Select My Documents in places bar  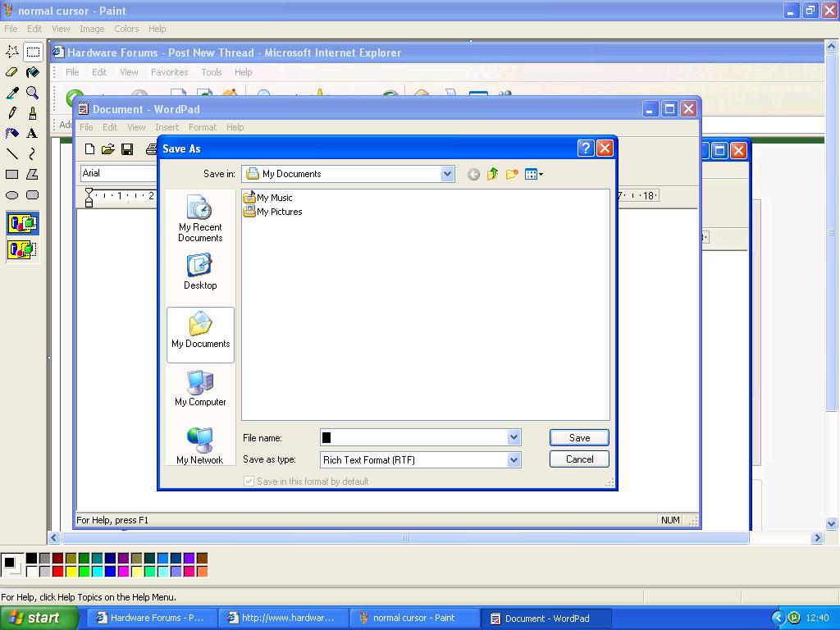[x=200, y=335]
